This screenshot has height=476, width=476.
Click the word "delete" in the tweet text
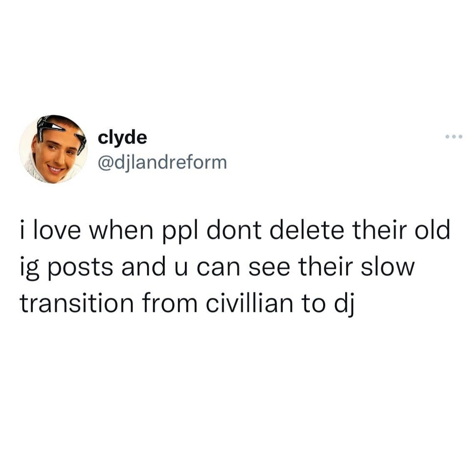click(x=307, y=230)
